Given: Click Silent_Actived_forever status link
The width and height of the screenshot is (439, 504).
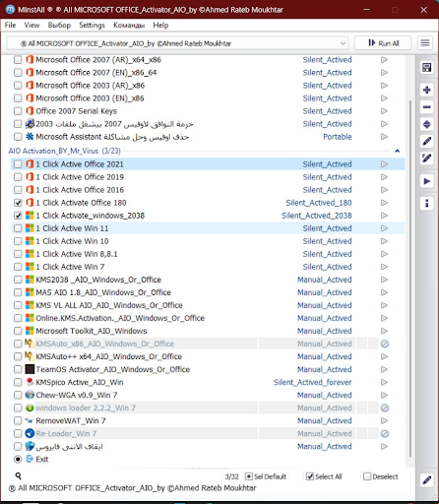Looking at the screenshot, I should [x=313, y=382].
